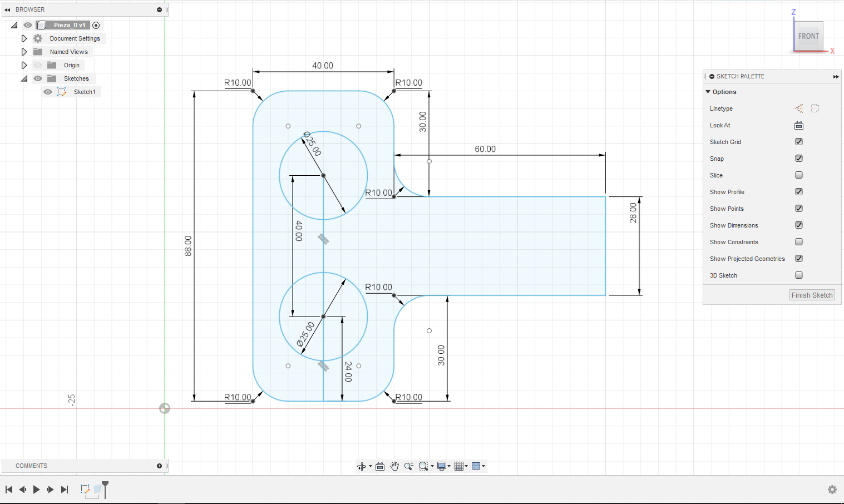Open Display Settings monitor icon

click(x=442, y=466)
